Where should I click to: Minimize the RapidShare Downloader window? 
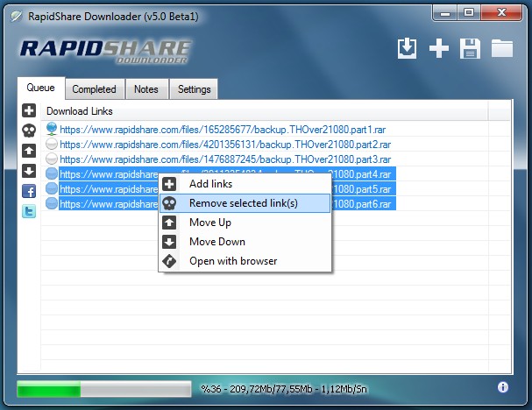click(x=445, y=13)
